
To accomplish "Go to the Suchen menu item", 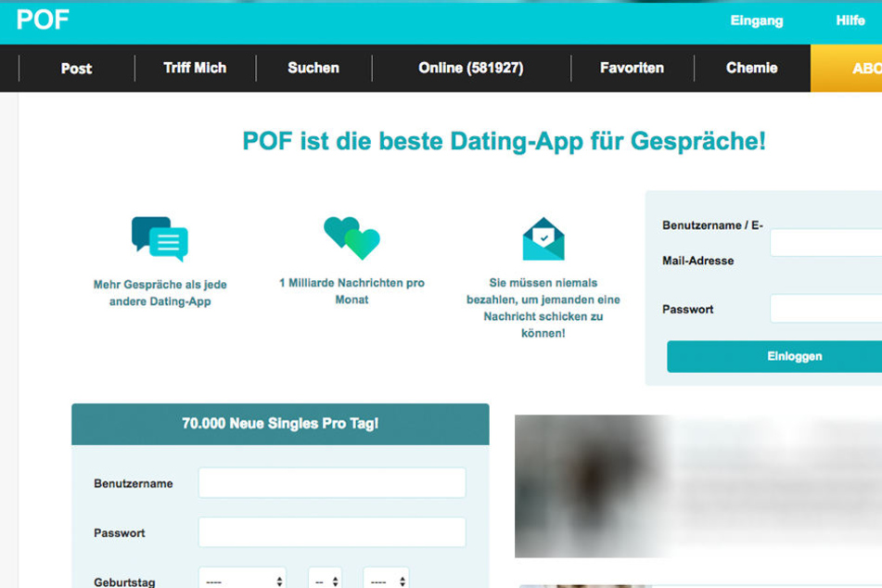I will 313,68.
